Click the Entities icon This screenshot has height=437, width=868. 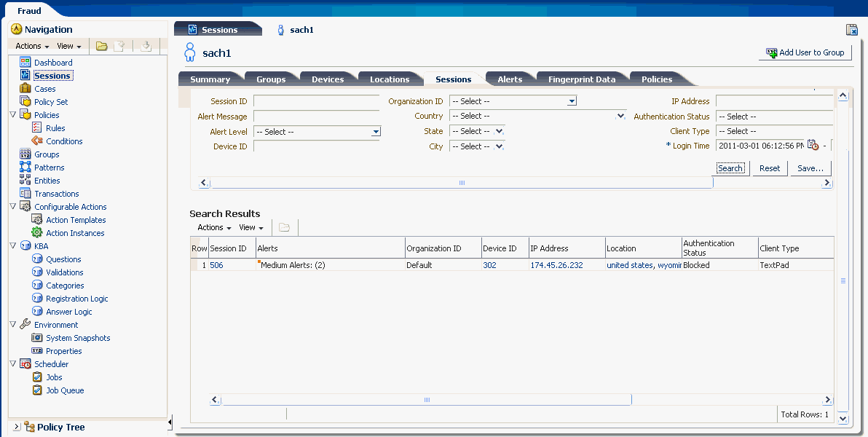coord(25,180)
